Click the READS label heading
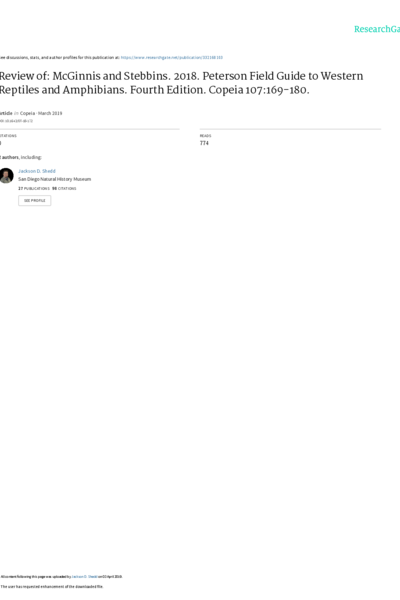 (x=205, y=136)
